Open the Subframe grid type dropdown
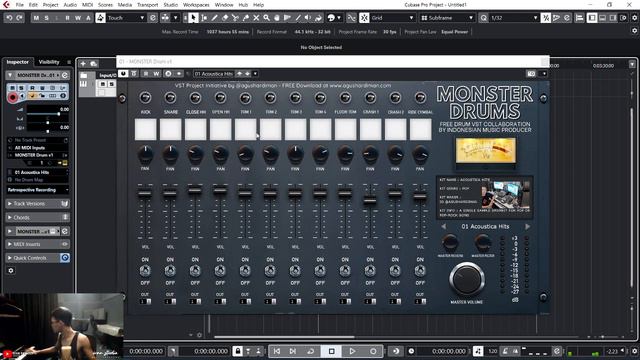Image resolution: width=640 pixels, height=360 pixels. click(448, 18)
